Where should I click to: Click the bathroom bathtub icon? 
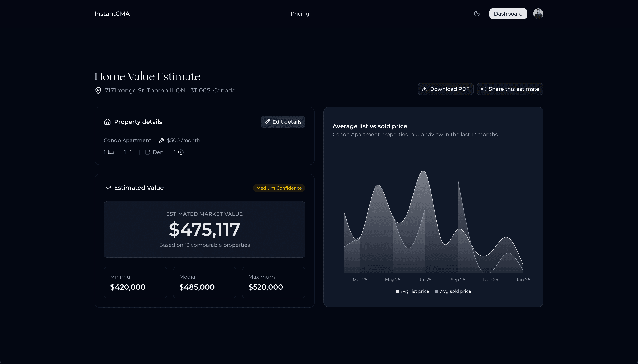coord(131,152)
